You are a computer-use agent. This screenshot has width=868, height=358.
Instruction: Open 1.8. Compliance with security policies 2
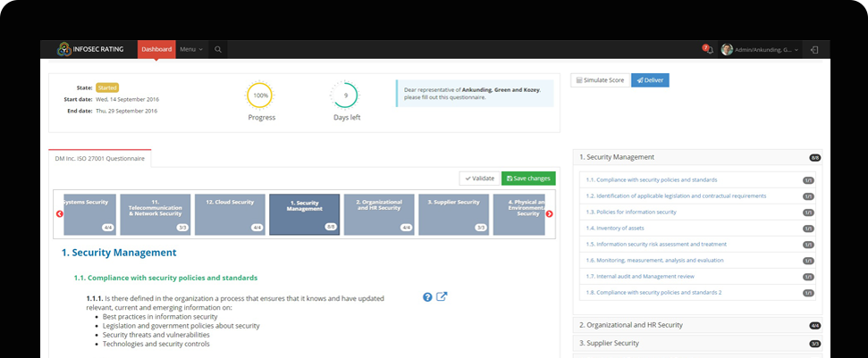click(x=653, y=292)
